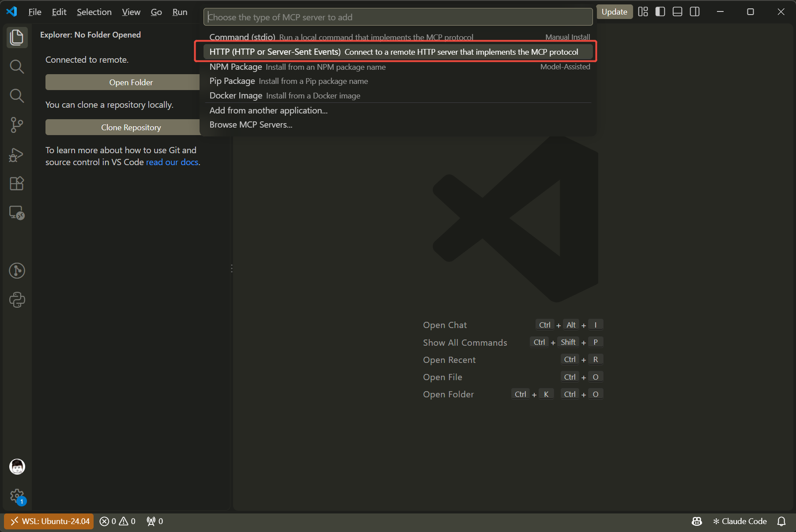Choose Browse MCP Servers entry

point(398,125)
